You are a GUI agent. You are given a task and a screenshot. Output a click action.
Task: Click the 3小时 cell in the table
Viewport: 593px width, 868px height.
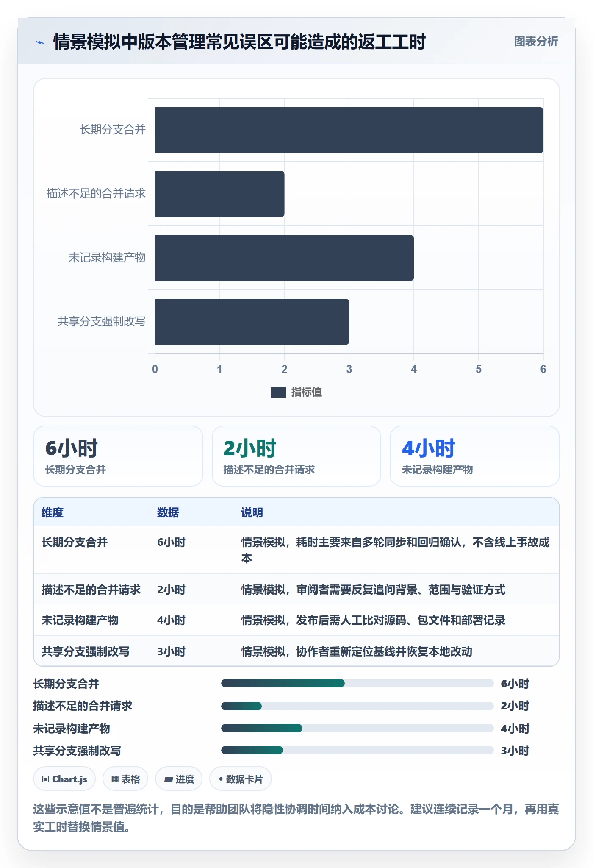172,651
